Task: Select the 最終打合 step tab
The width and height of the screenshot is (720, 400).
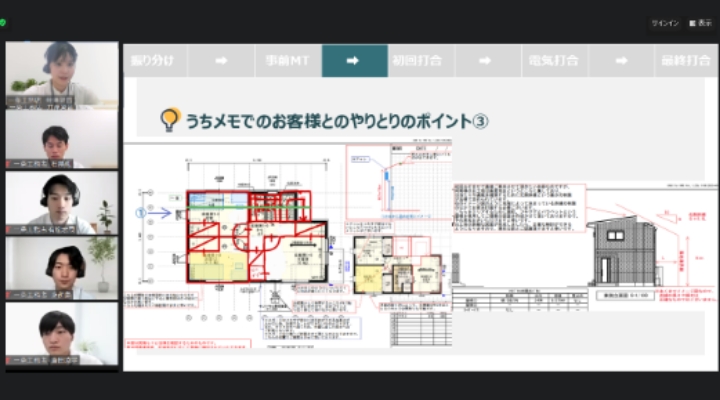Action: click(686, 61)
